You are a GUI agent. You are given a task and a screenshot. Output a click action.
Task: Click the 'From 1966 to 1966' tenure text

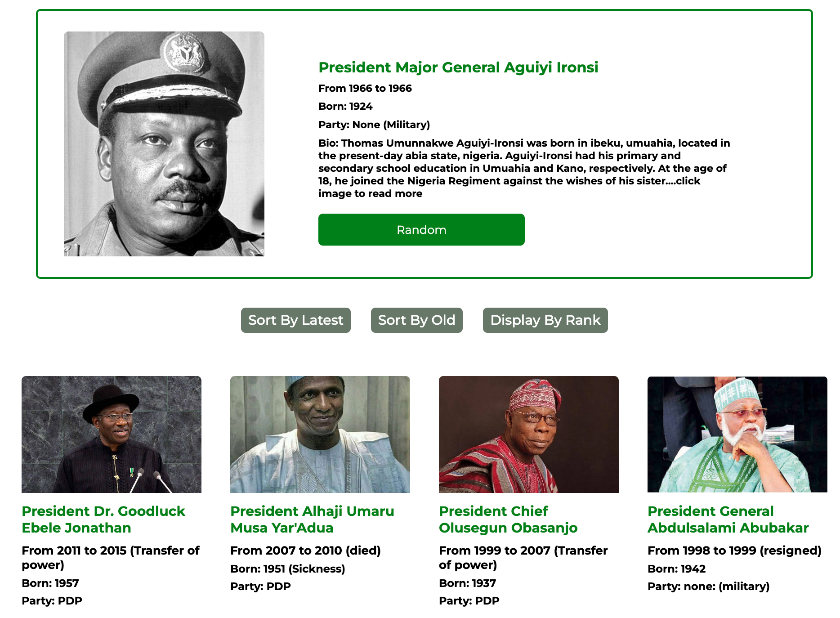point(365,89)
